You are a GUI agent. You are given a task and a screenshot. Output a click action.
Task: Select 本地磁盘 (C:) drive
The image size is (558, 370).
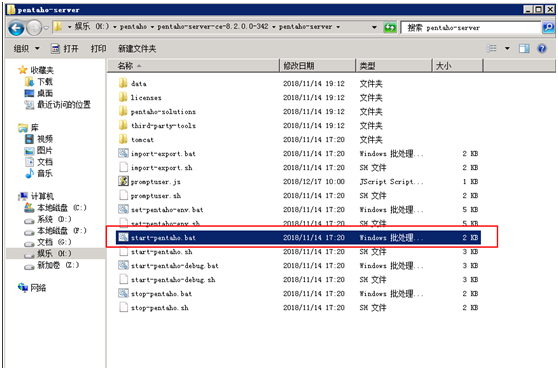[55, 207]
